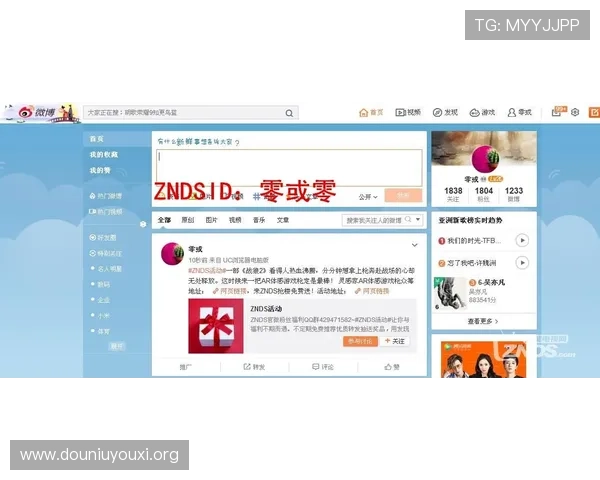This screenshot has width=600, height=480.
Task: Click the Tencent video ad banner
Action: [484, 359]
